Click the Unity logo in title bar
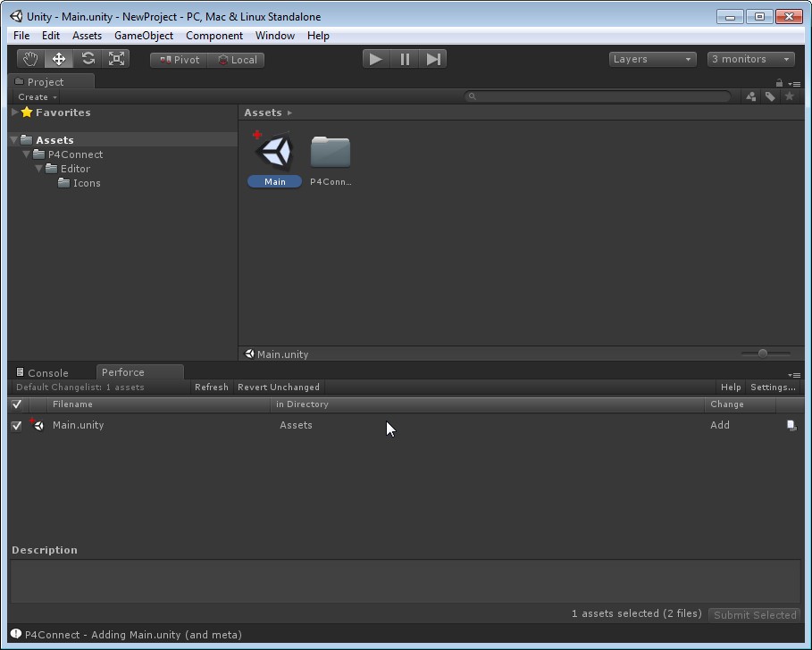The width and height of the screenshot is (812, 650). click(16, 16)
